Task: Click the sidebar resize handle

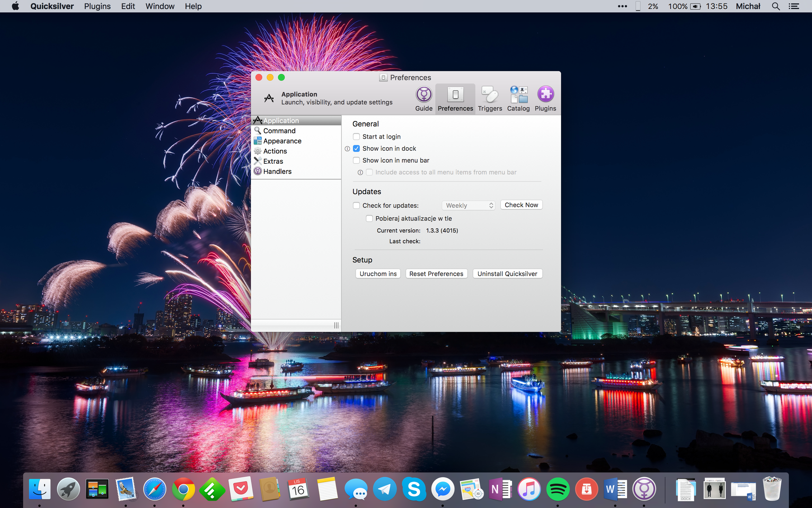Action: click(x=336, y=325)
